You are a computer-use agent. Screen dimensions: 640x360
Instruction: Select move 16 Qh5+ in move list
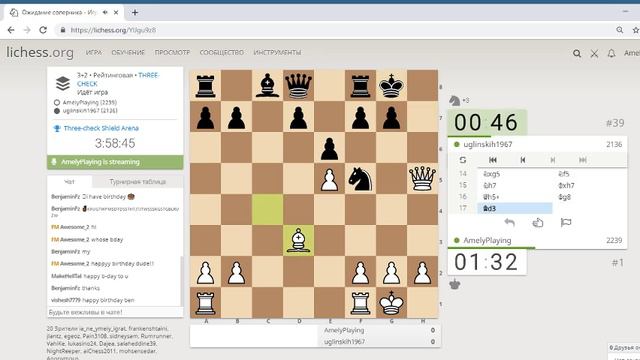[515, 197]
